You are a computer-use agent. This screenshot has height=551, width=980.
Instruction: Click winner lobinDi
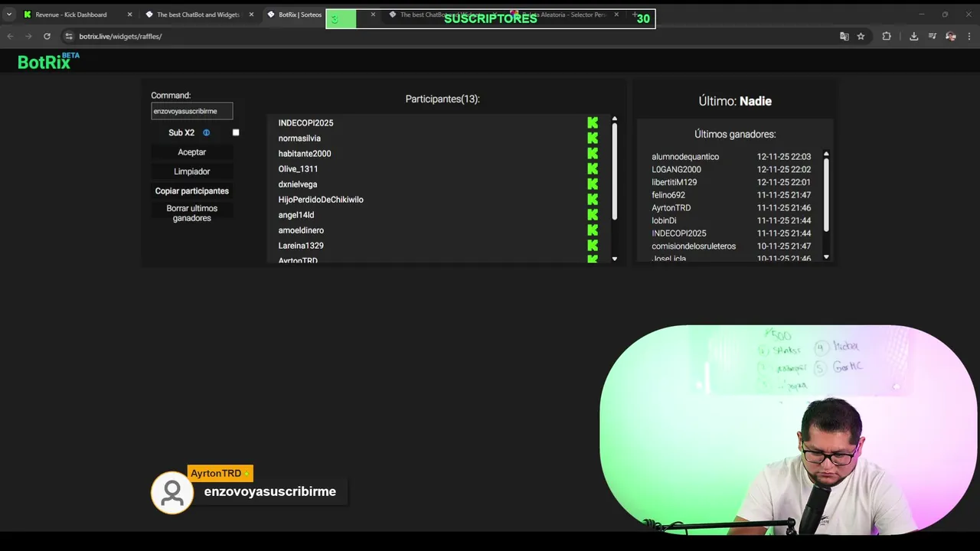click(664, 220)
